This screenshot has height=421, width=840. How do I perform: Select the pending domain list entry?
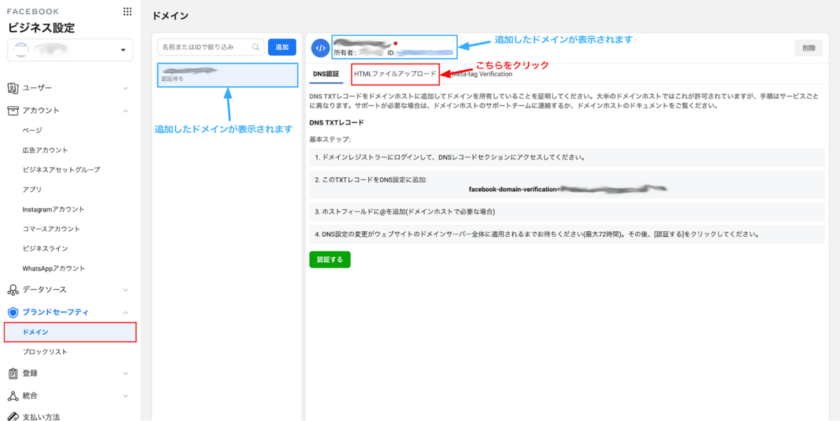228,75
